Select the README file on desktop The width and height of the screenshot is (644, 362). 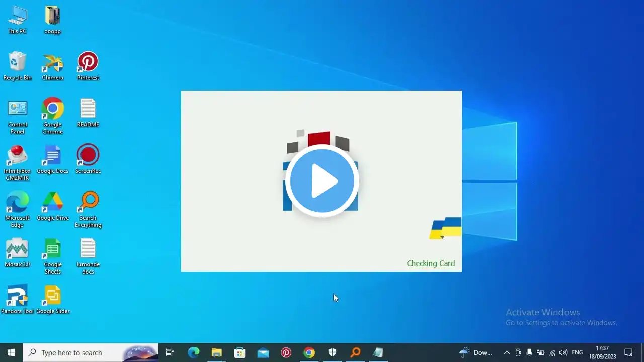point(88,113)
